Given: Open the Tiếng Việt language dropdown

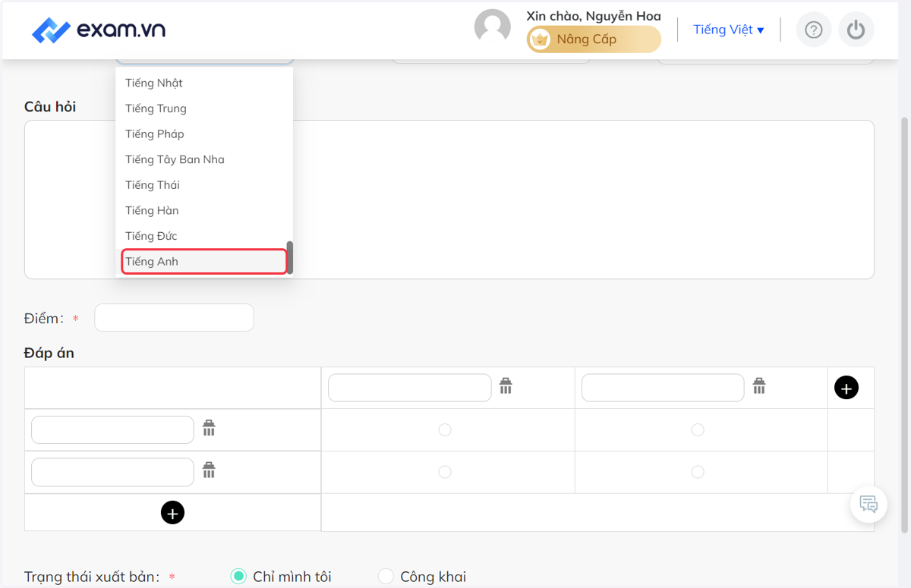Looking at the screenshot, I should tap(729, 30).
